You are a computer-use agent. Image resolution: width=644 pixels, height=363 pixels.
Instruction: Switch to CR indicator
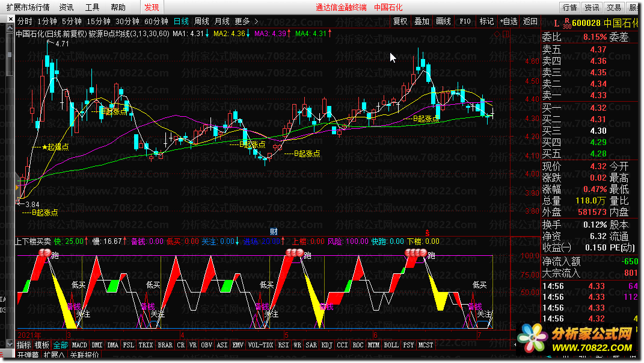click(181, 346)
